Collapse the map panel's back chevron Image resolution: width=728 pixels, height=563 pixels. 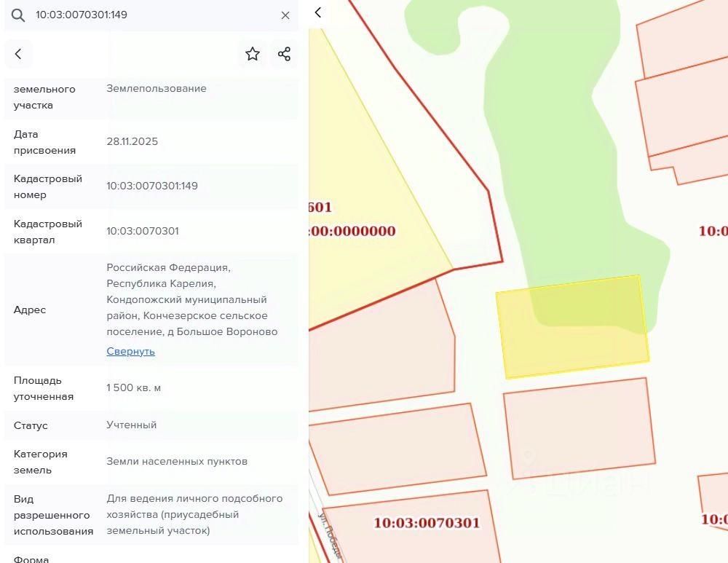[x=318, y=12]
